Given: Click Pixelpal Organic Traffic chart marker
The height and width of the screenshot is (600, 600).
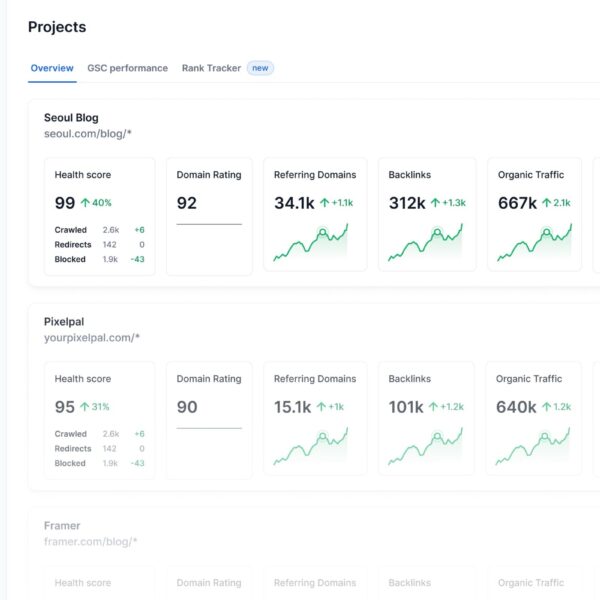Looking at the screenshot, I should click(545, 436).
